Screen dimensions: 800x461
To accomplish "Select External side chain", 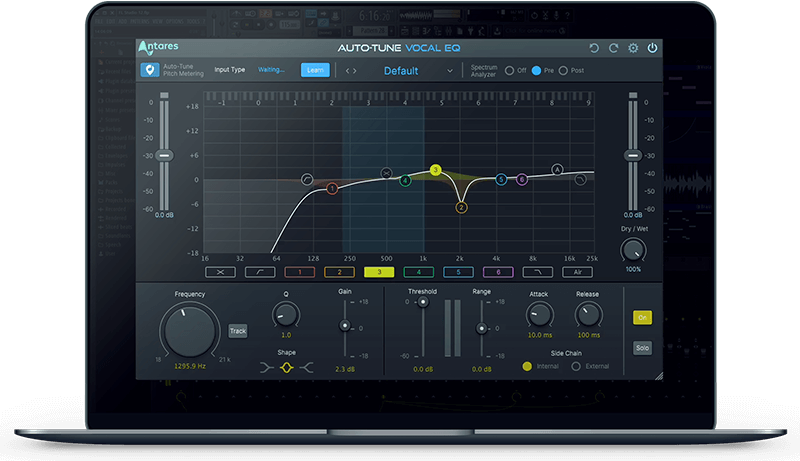I will coord(576,366).
